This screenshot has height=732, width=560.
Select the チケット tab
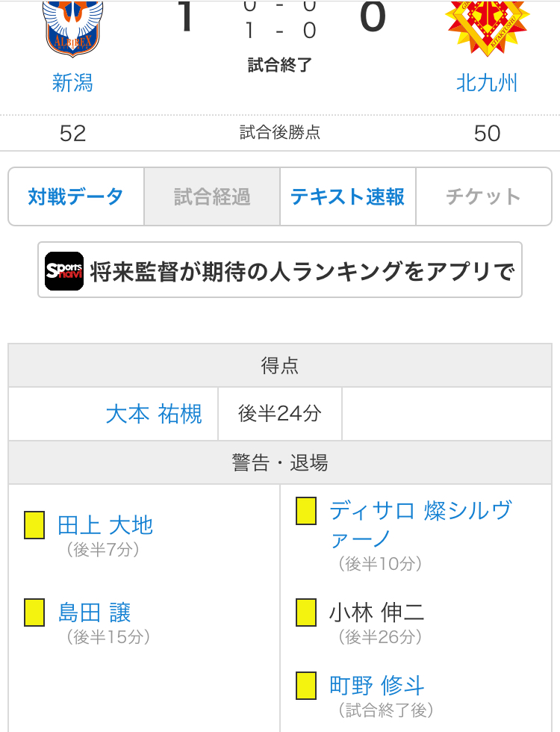483,197
